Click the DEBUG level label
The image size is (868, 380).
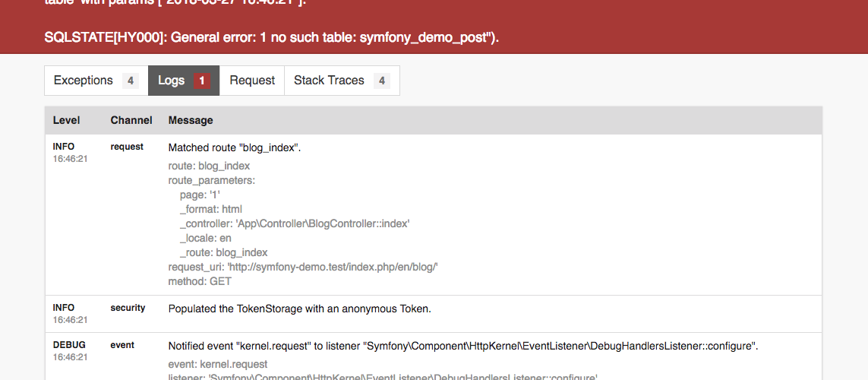point(69,344)
